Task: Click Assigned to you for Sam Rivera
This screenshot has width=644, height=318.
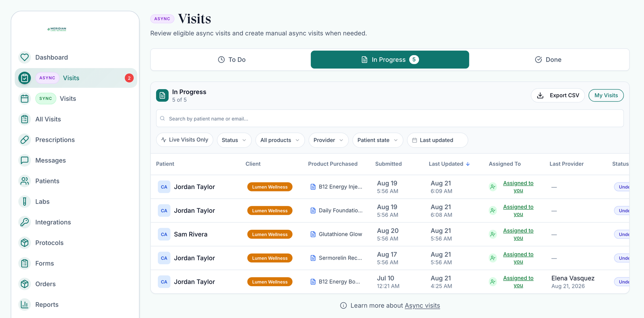Action: tap(518, 234)
